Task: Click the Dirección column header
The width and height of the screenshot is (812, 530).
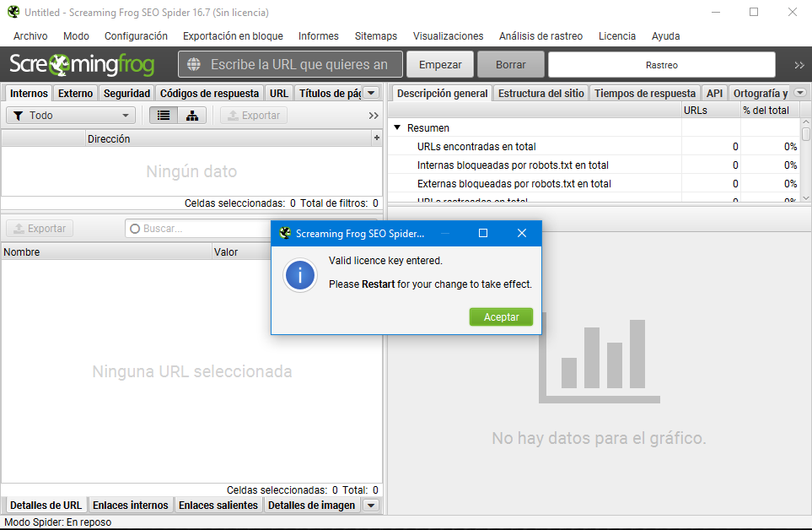Action: pyautogui.click(x=228, y=138)
